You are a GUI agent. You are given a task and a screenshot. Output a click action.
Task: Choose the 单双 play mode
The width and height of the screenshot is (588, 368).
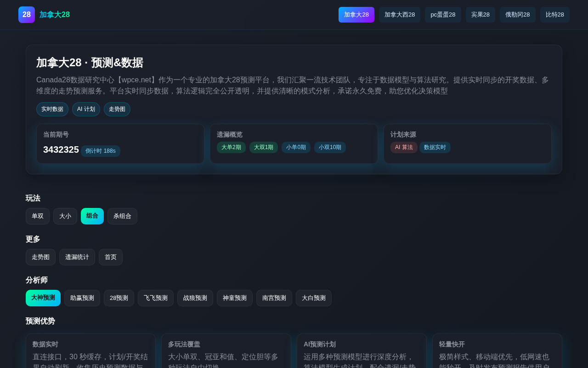pos(38,216)
